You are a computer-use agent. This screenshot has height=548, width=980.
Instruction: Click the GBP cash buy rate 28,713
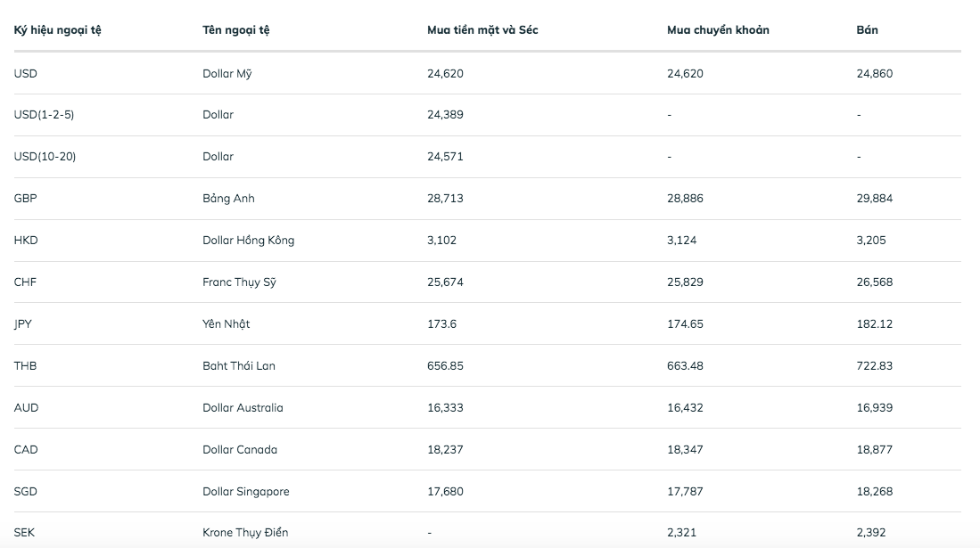coord(445,199)
